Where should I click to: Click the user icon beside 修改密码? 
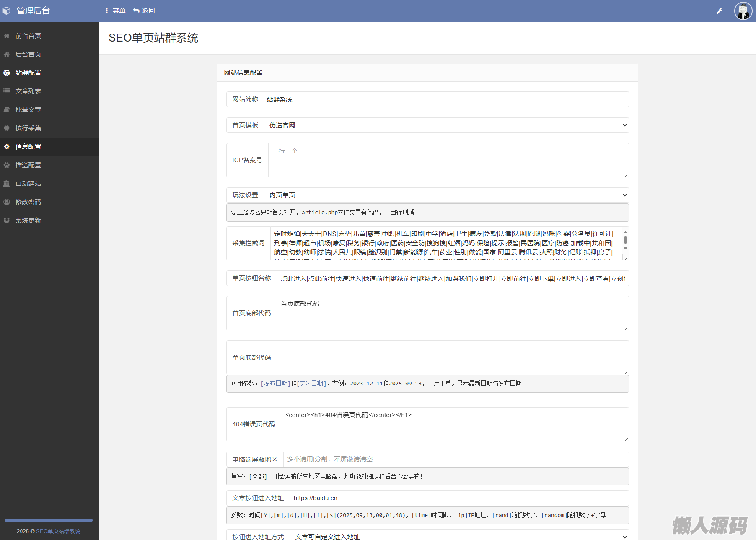pyautogui.click(x=7, y=202)
